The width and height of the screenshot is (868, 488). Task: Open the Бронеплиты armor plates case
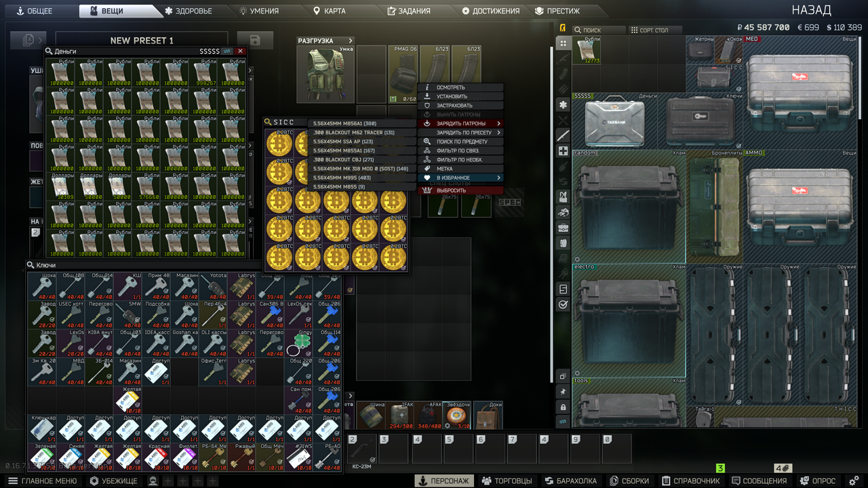click(x=715, y=207)
